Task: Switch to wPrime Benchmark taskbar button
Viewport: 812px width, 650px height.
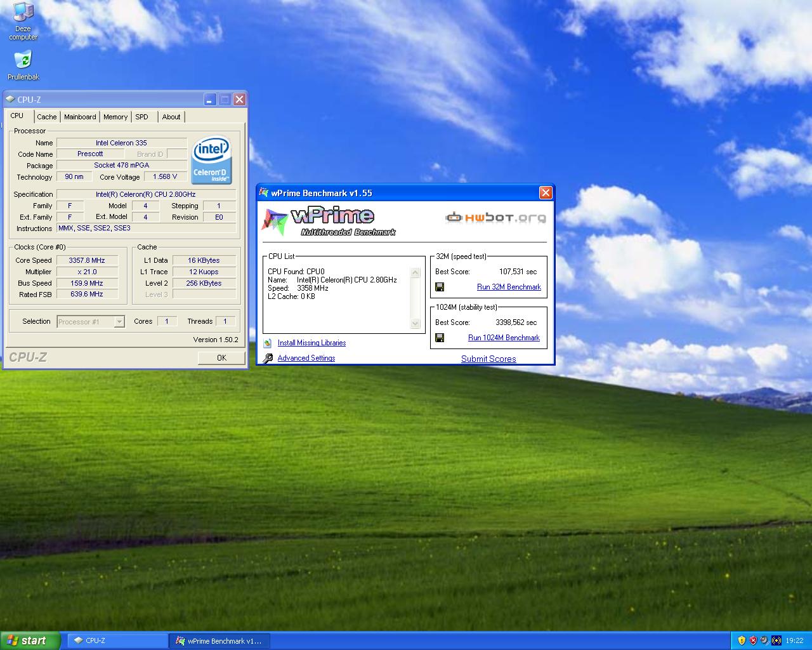Action: (x=219, y=641)
